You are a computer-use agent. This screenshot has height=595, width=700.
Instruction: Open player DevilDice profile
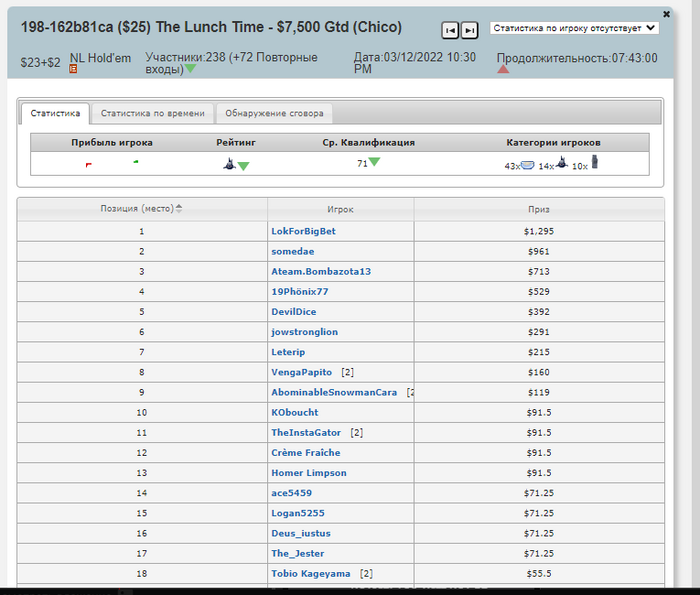294,312
